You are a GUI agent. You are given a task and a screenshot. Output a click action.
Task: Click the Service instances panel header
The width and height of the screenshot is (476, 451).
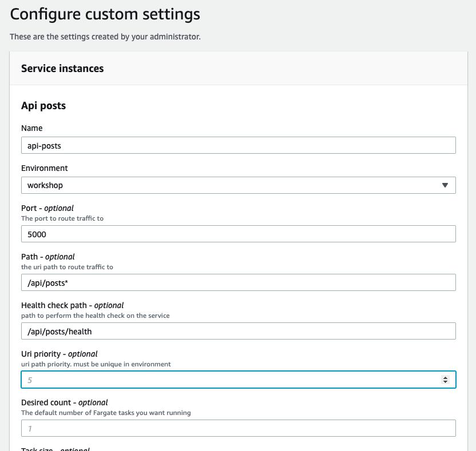(x=239, y=68)
